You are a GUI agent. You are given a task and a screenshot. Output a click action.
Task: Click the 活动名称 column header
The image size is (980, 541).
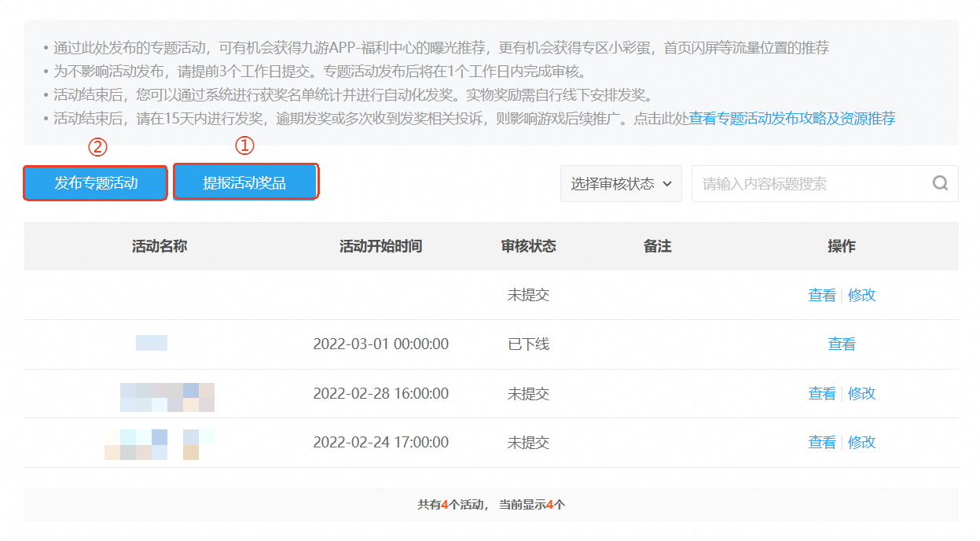click(x=160, y=246)
